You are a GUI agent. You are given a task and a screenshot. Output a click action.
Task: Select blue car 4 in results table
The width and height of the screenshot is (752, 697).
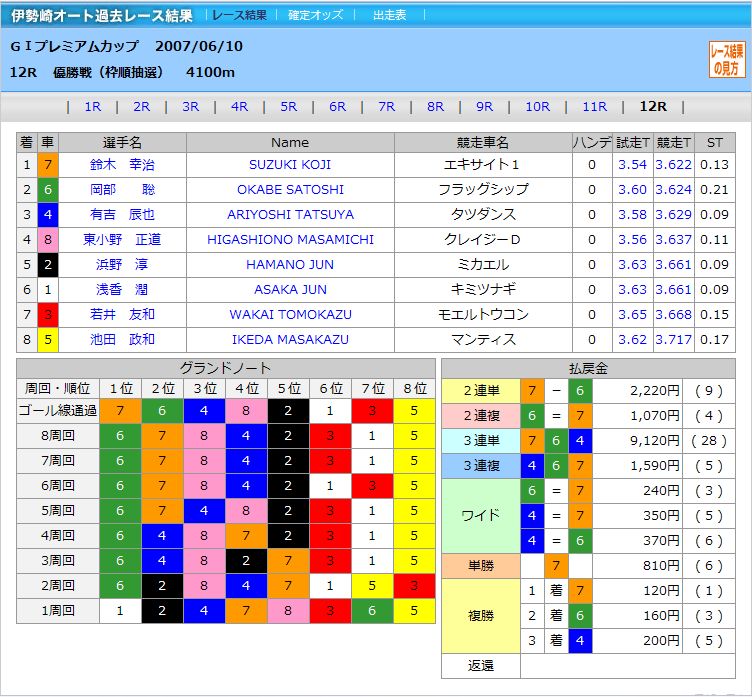point(48,215)
